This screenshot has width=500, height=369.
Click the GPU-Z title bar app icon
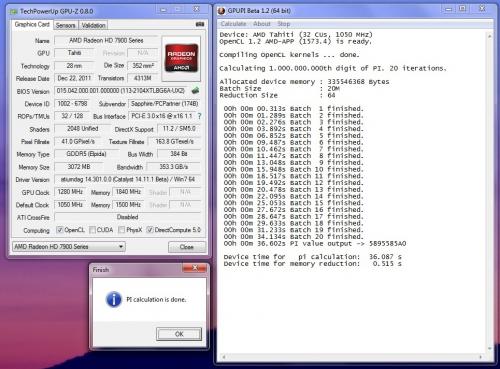pyautogui.click(x=14, y=12)
